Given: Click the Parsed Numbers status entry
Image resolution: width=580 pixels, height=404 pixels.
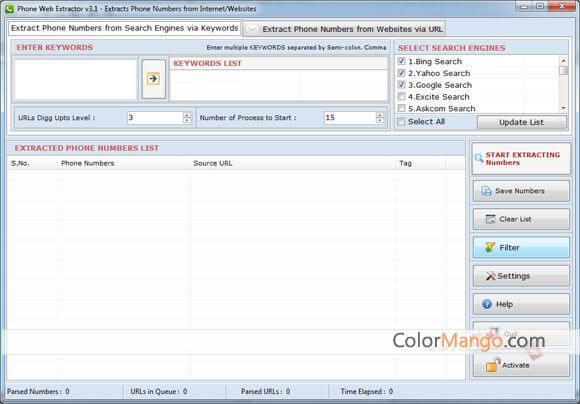Looking at the screenshot, I should 38,391.
